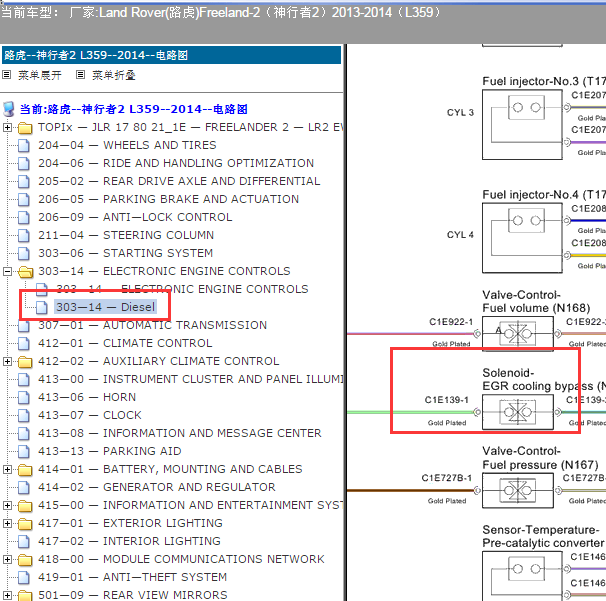The width and height of the screenshot is (606, 601).
Task: Open 204-04 Wheels and Tires
Action: point(127,145)
